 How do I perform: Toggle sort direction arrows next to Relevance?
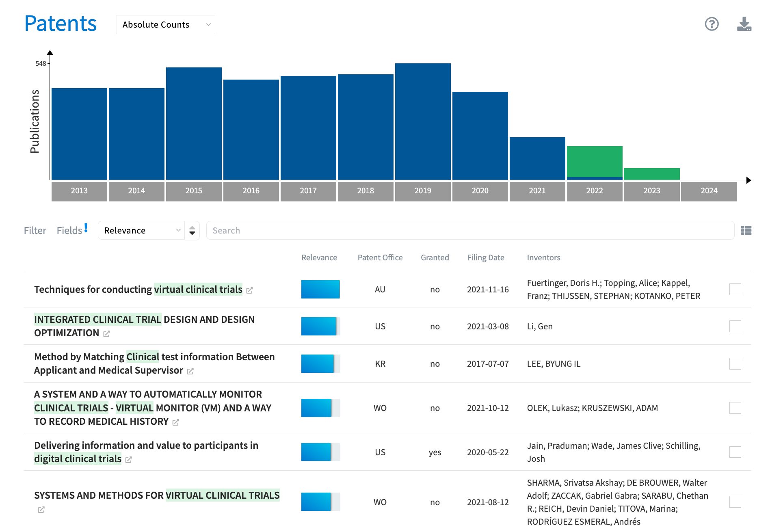pyautogui.click(x=192, y=231)
